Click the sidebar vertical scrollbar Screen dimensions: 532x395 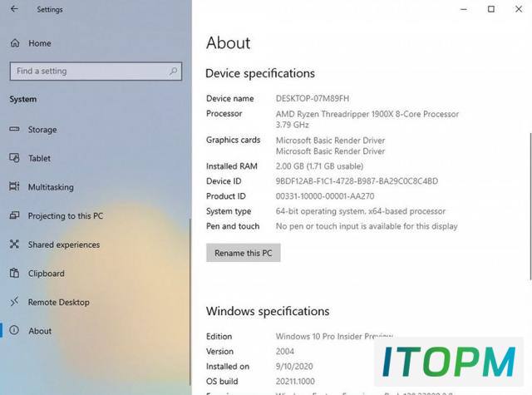pos(190,302)
